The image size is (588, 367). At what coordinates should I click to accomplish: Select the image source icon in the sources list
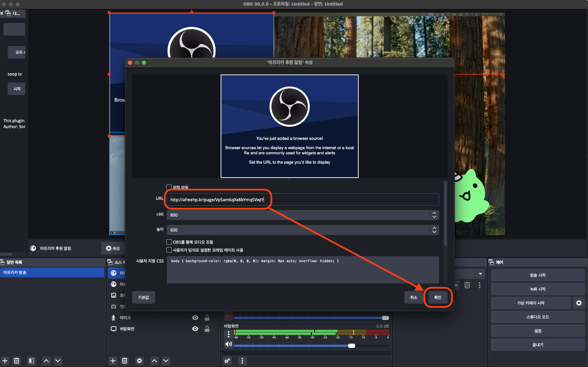point(113,295)
